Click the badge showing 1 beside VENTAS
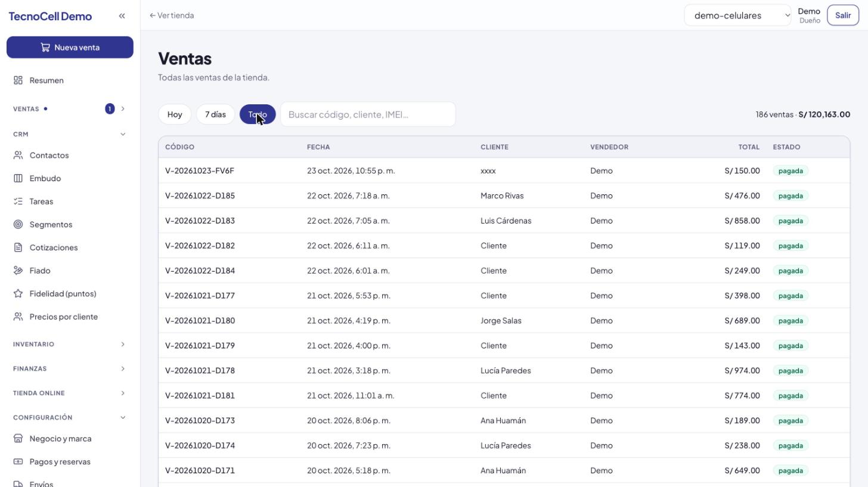 coord(110,109)
